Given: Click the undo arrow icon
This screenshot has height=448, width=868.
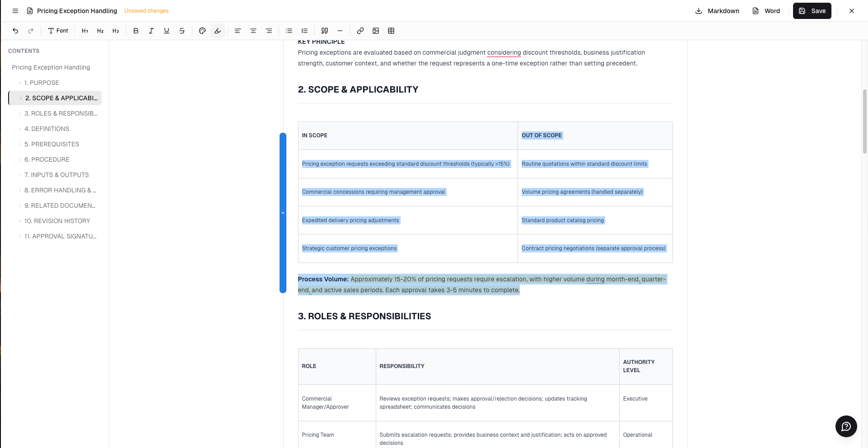Looking at the screenshot, I should point(15,31).
